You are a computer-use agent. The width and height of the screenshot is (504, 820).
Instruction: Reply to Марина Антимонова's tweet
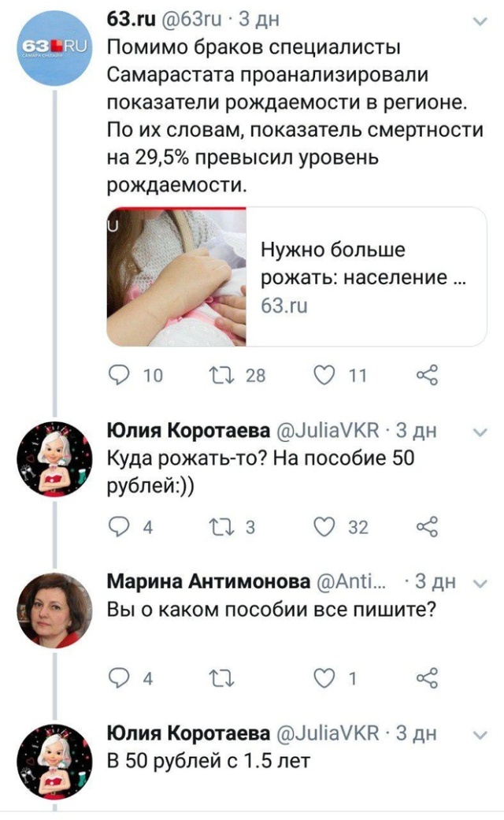click(117, 670)
